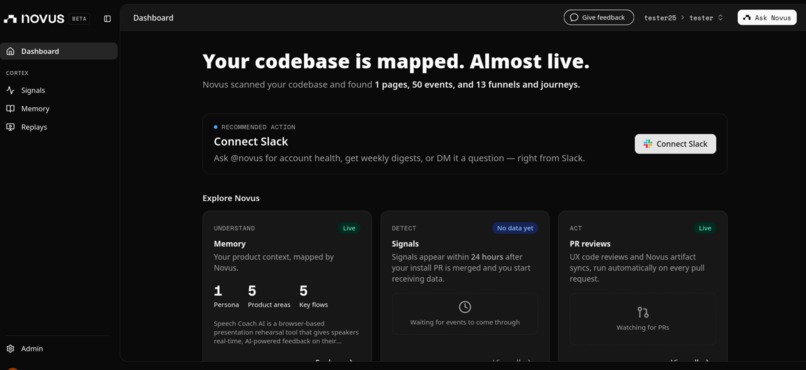Open Admin in the sidebar
Image resolution: width=806 pixels, height=370 pixels.
pos(59,348)
